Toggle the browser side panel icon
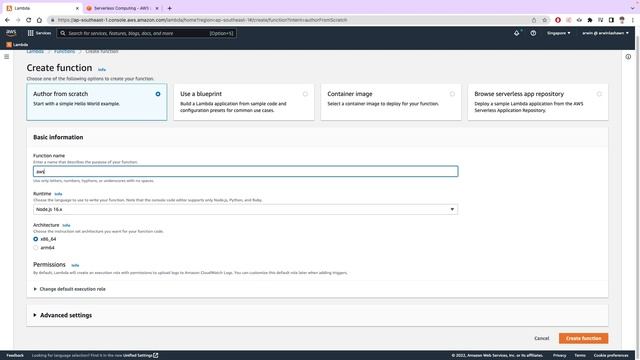This screenshot has width=640, height=360. (x=611, y=20)
